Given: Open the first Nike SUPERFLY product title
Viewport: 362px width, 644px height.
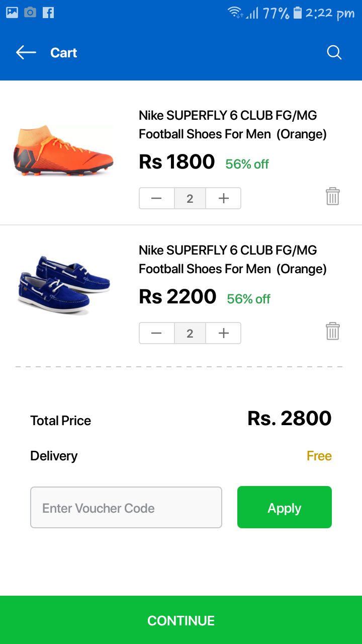Looking at the screenshot, I should [232, 125].
